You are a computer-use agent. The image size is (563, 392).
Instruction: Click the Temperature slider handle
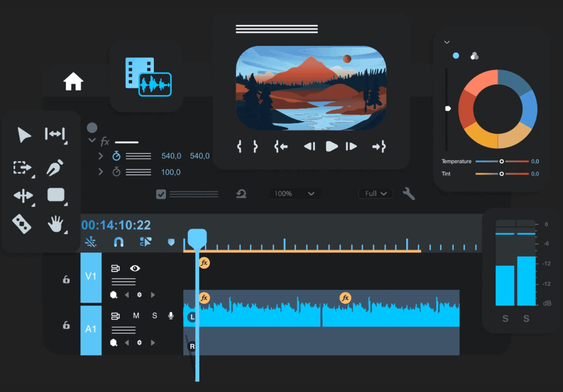point(502,162)
